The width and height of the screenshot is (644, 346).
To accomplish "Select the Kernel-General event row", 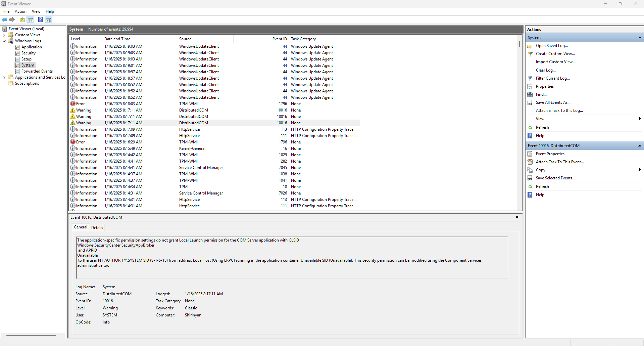I will (x=215, y=148).
